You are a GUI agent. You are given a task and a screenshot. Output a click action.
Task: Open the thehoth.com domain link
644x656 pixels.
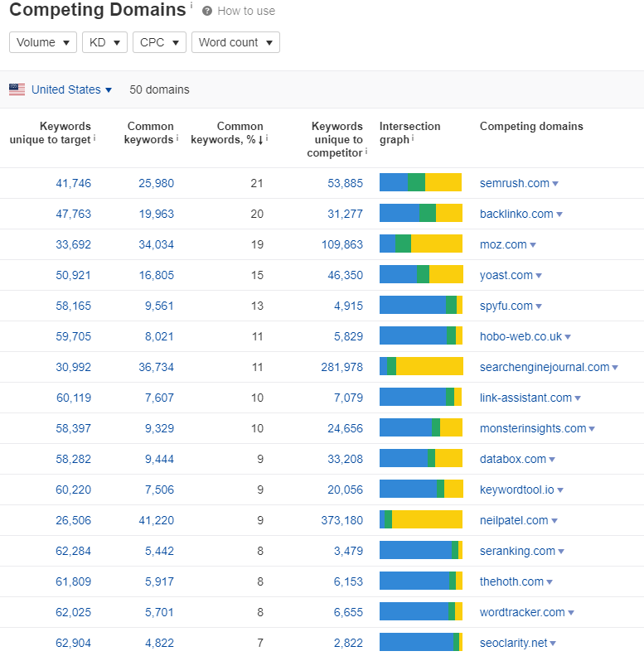(511, 581)
